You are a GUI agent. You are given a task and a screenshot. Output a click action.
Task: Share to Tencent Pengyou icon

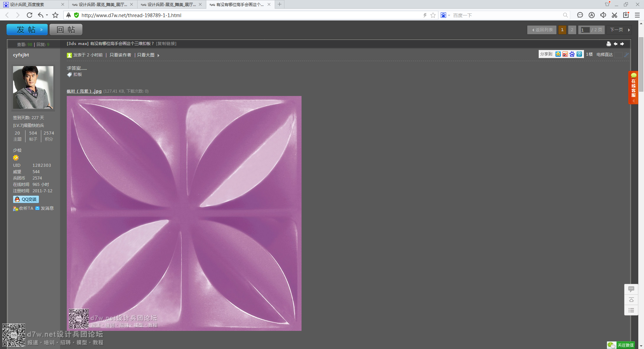click(579, 54)
